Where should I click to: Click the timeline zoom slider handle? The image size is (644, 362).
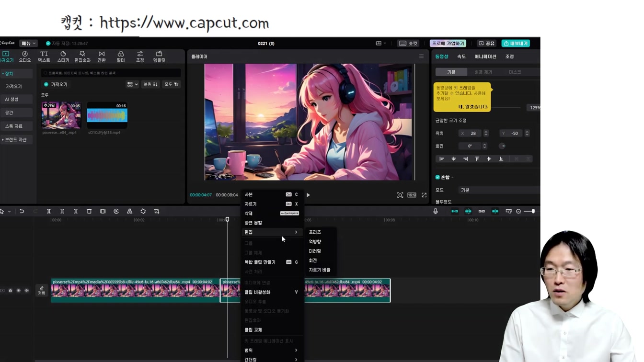click(533, 211)
